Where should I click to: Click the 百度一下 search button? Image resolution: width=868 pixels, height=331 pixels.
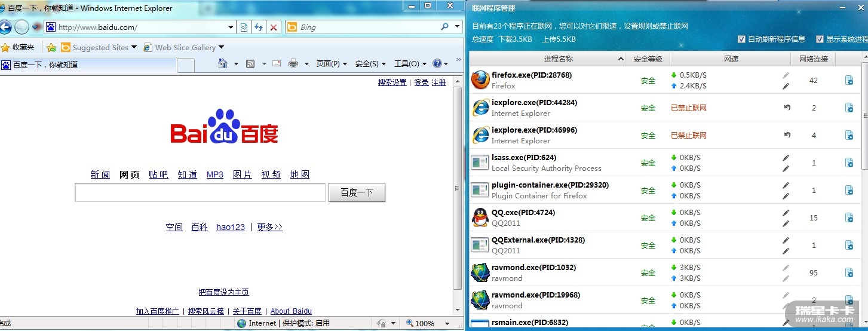357,192
